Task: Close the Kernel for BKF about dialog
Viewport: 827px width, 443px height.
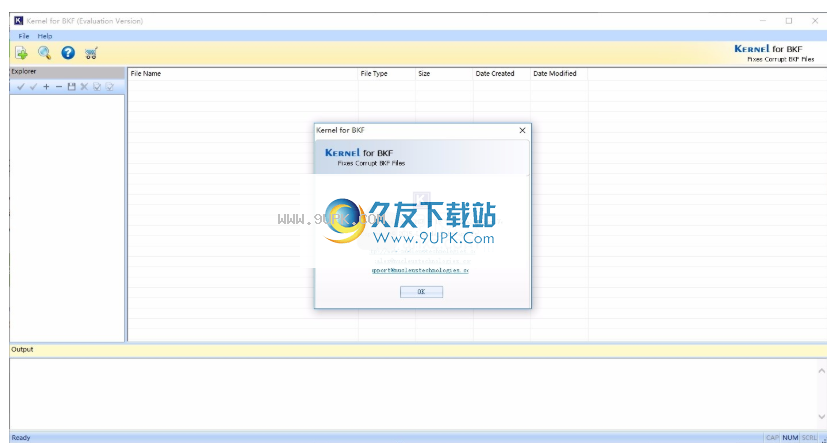Action: pos(522,130)
